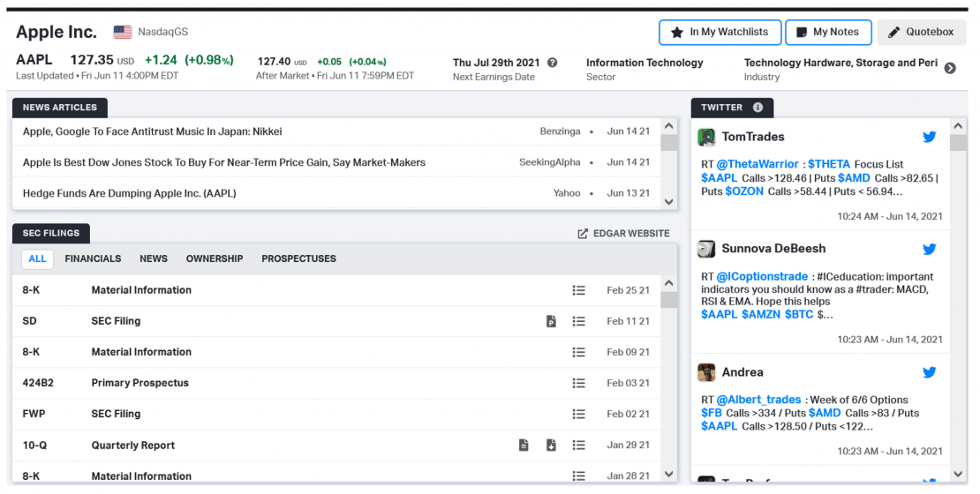Open the Prospectuses filings tab
Image resolution: width=980 pixels, height=494 pixels.
click(x=298, y=258)
